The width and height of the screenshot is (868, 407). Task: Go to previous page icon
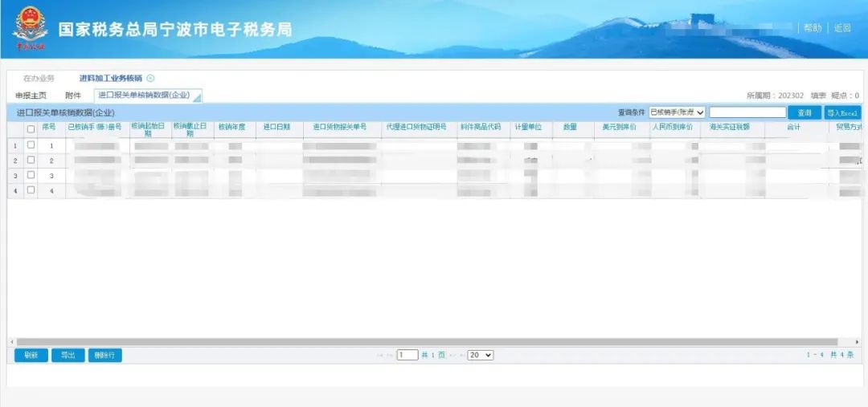[390, 356]
